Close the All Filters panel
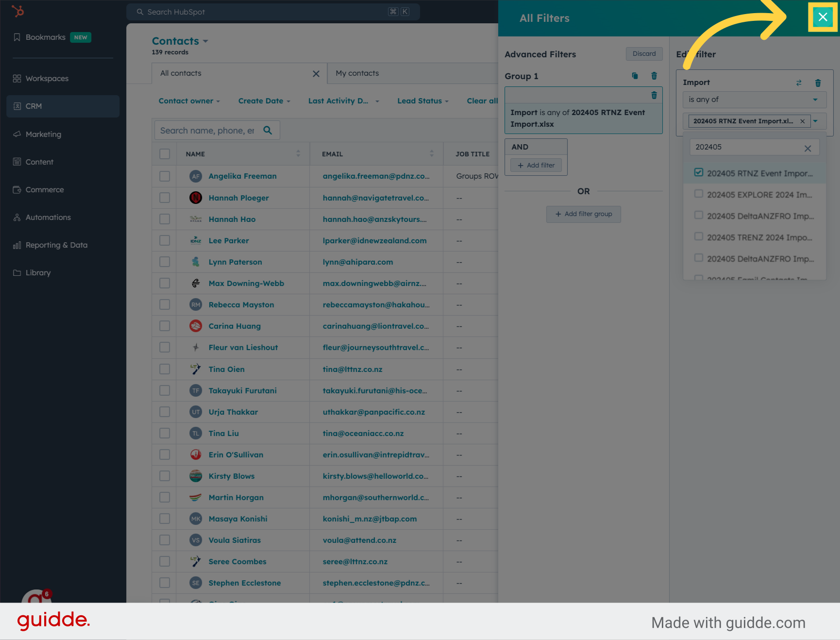840x640 pixels. coord(823,17)
